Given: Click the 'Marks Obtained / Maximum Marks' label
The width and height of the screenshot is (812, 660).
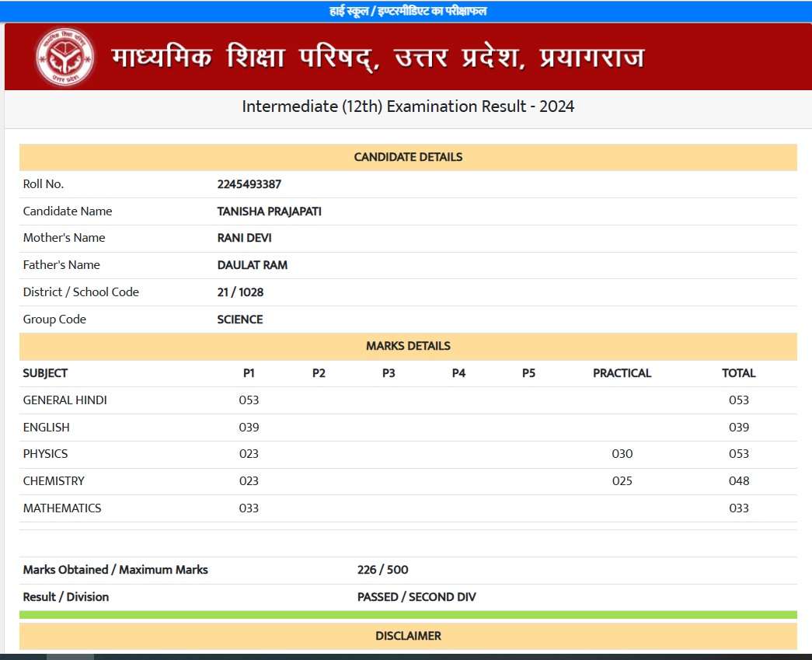Looking at the screenshot, I should 116,570.
